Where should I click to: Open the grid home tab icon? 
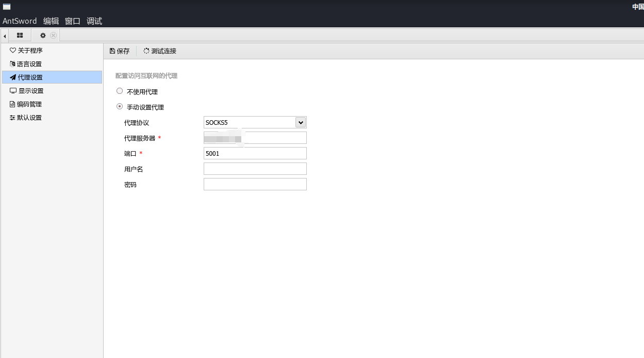20,35
